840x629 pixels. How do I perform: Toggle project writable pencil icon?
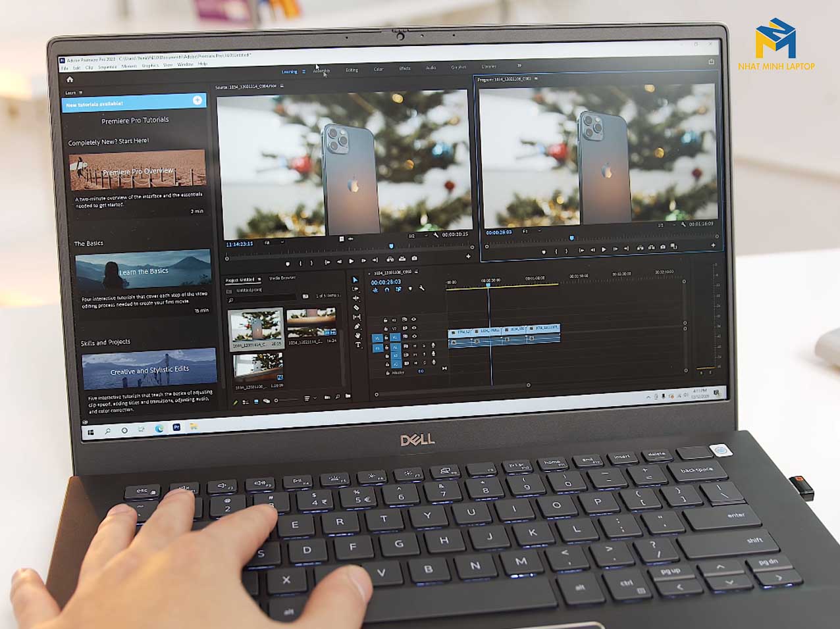click(235, 402)
